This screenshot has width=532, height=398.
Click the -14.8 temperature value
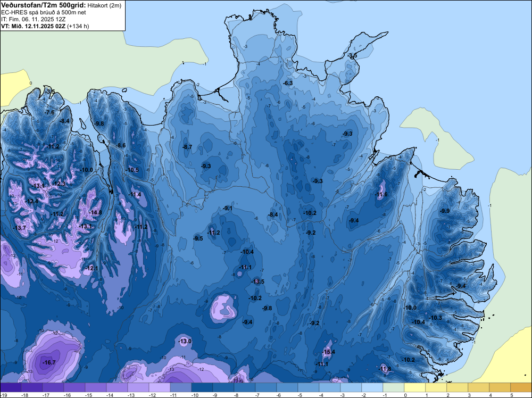pos(95,212)
